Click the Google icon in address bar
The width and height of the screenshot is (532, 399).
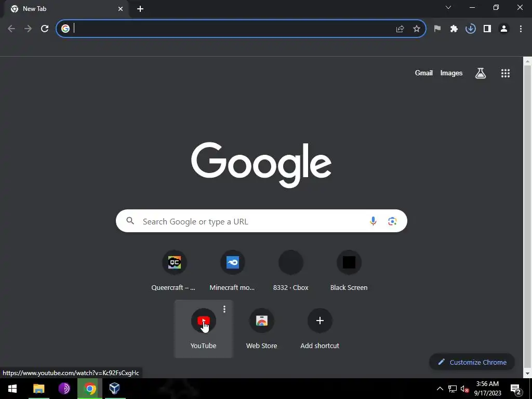pyautogui.click(x=65, y=29)
